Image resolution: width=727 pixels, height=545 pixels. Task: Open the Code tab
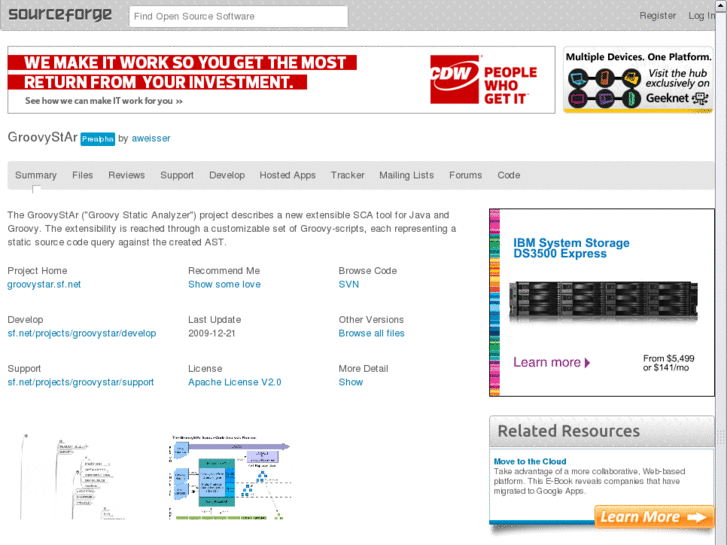(509, 175)
